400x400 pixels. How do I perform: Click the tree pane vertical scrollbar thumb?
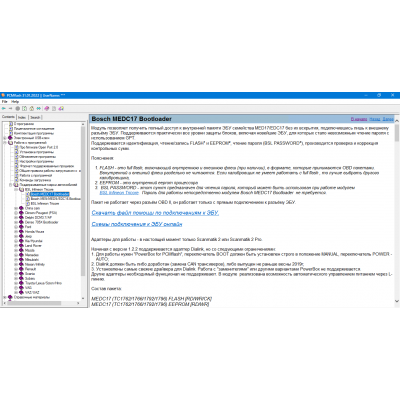(83, 200)
